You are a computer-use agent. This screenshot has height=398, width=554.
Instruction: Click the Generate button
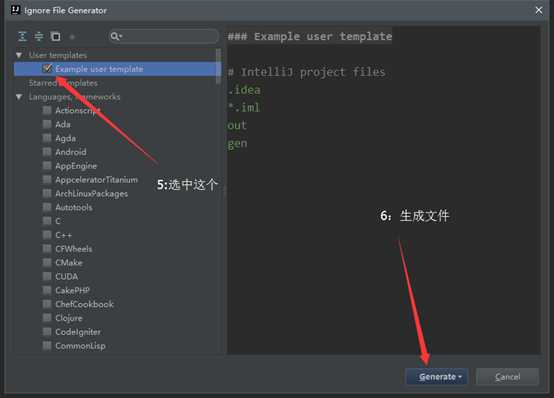[x=437, y=377]
